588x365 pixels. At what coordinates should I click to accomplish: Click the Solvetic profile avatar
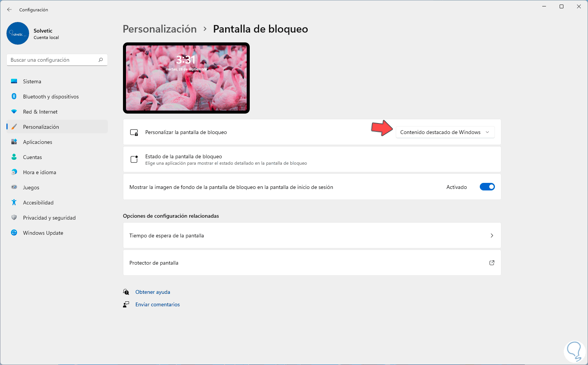(x=18, y=33)
